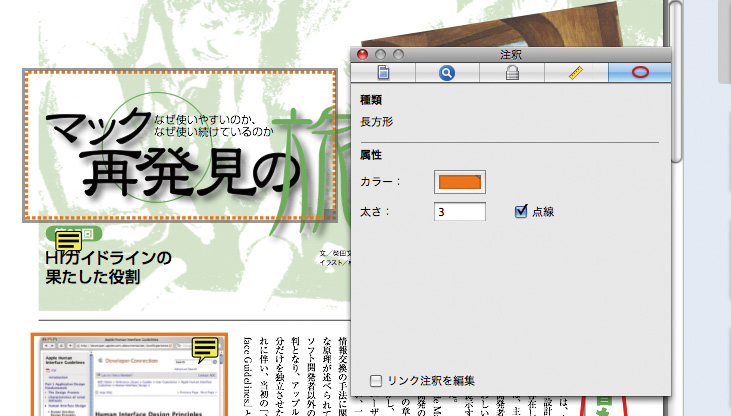Click the 太さ thickness field showing 3
Viewport: 731px width, 416px height.
click(460, 212)
